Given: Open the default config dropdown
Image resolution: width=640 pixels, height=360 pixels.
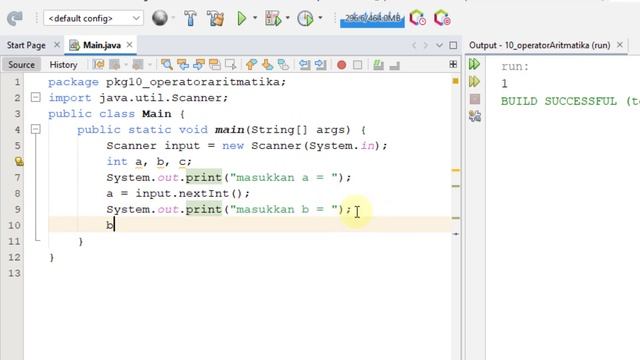Looking at the screenshot, I should click(93, 18).
